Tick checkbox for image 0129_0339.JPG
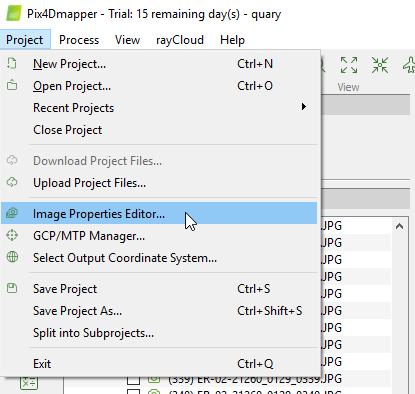The image size is (415, 394). (x=134, y=380)
